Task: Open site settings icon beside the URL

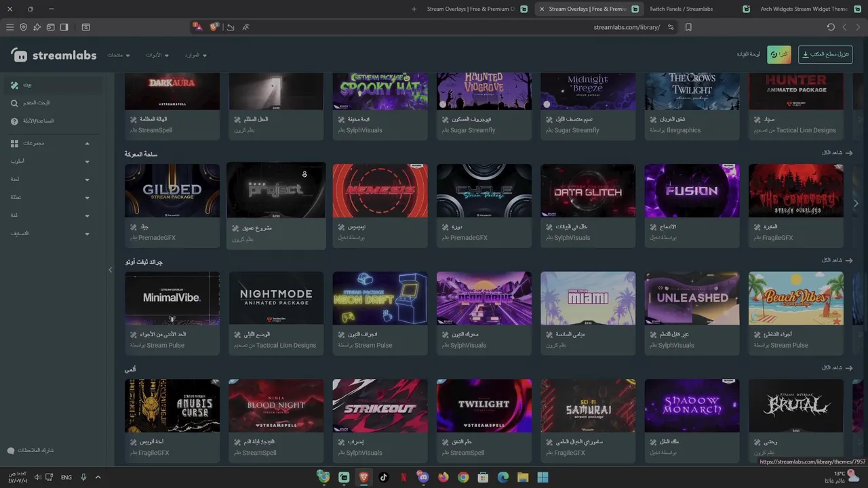Action: click(x=671, y=27)
